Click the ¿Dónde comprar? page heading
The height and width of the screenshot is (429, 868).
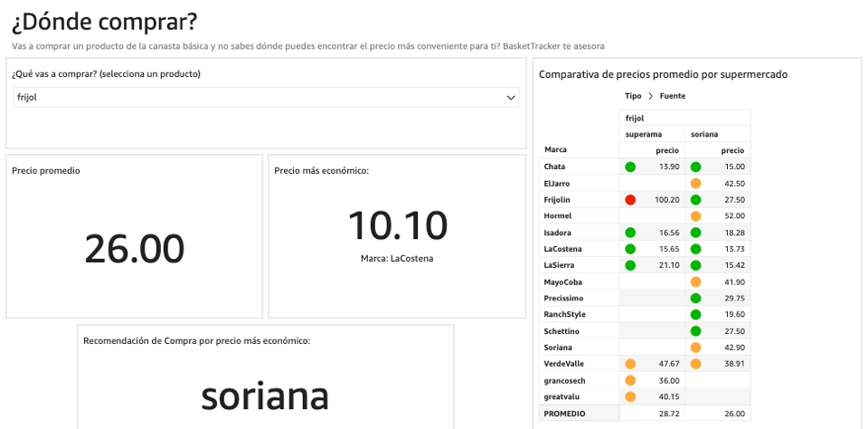click(x=104, y=22)
